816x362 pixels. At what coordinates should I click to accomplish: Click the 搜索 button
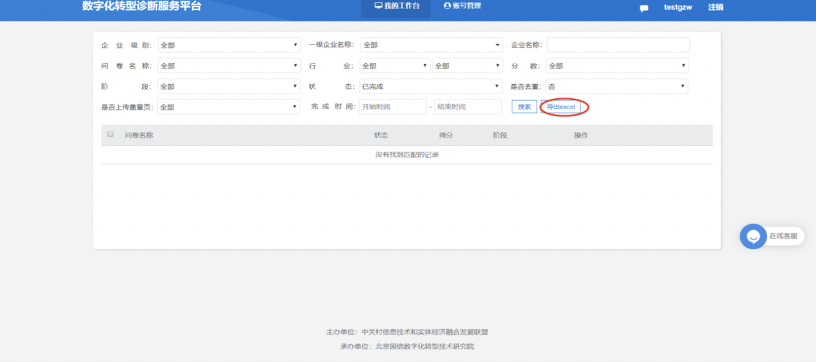(x=524, y=107)
